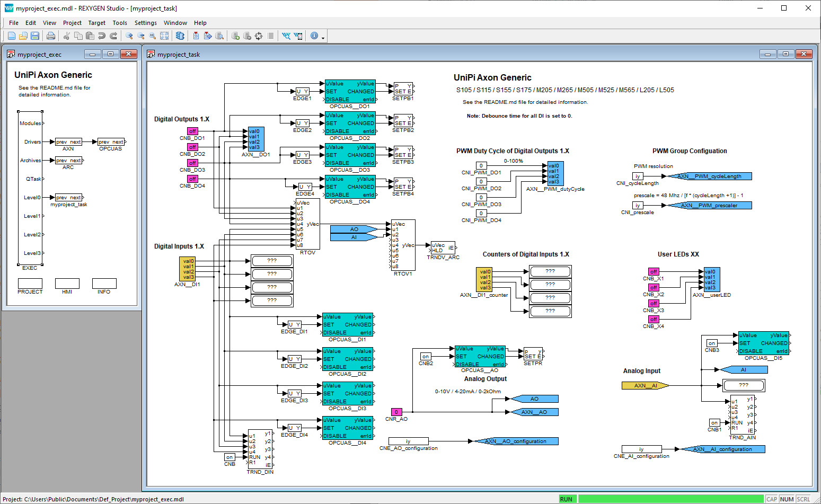This screenshot has height=504, width=821.
Task: Create a new file via toolbar icon
Action: coord(12,36)
